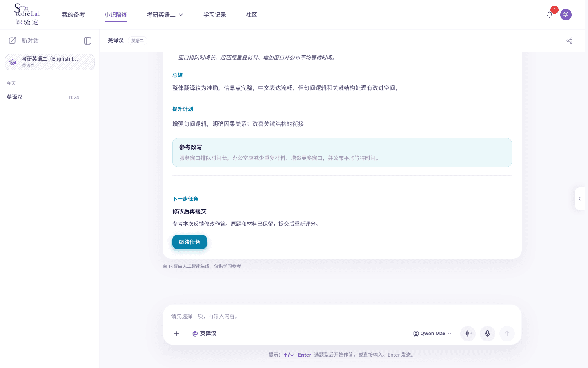
Task: Click the 修改后再提交 title
Action: point(189,211)
